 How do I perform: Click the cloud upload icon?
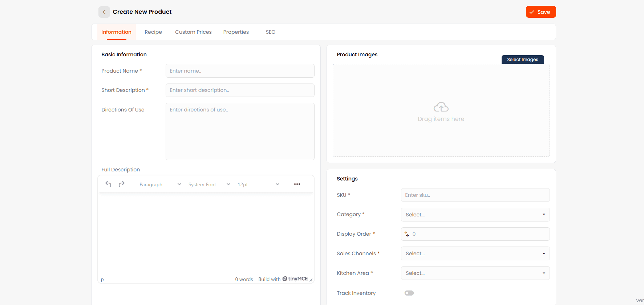(x=441, y=107)
